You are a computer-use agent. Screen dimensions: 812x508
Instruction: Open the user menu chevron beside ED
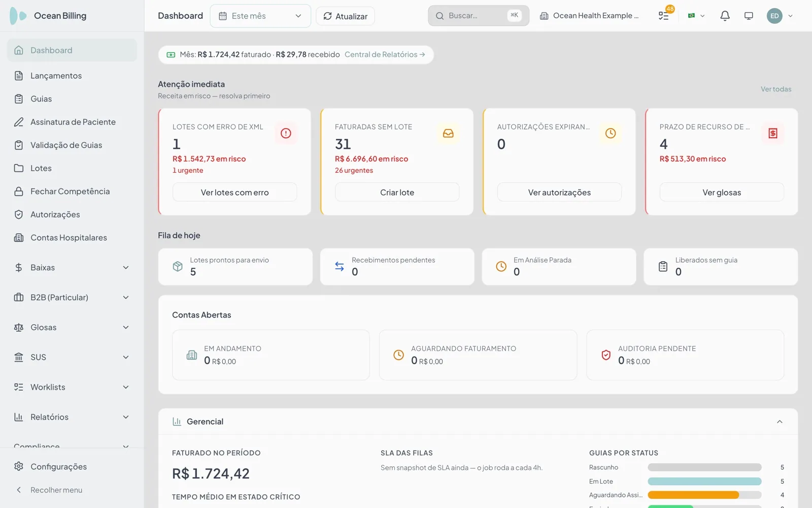790,16
